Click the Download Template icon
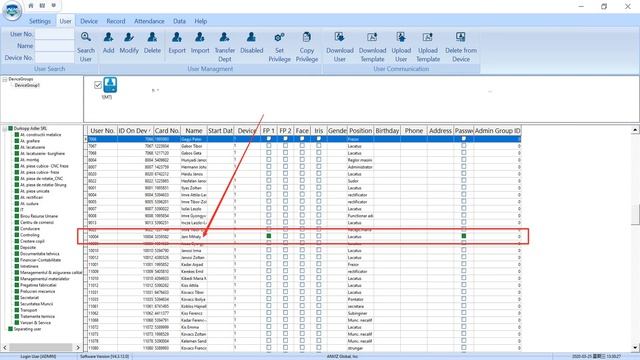Screen dimensions: 640x360 [x=372, y=37]
